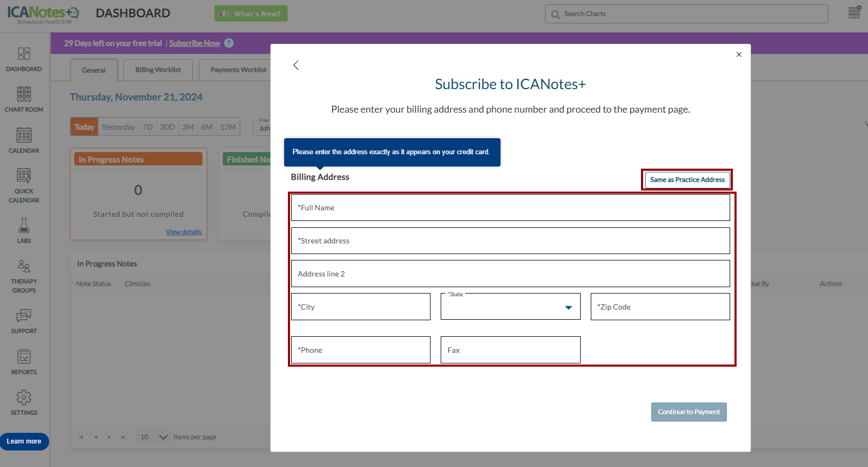Open the Support chat icon
The height and width of the screenshot is (467, 868).
(x=24, y=316)
